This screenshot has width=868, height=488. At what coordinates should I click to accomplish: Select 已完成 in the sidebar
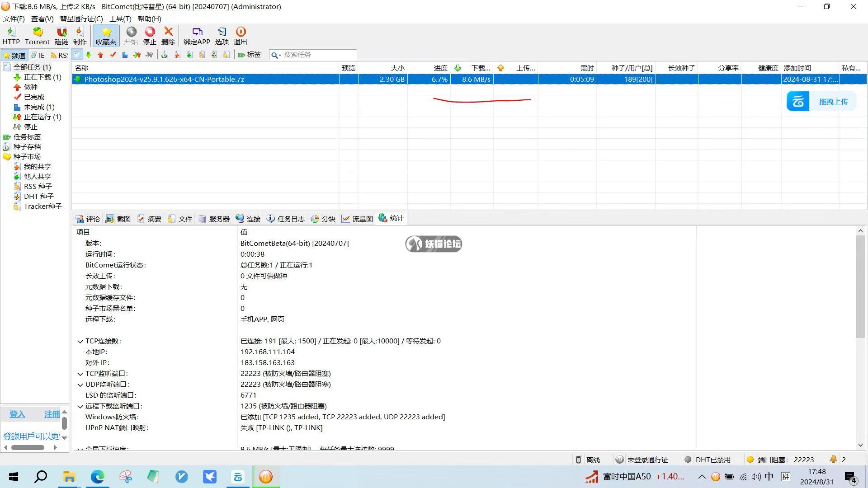pos(29,97)
